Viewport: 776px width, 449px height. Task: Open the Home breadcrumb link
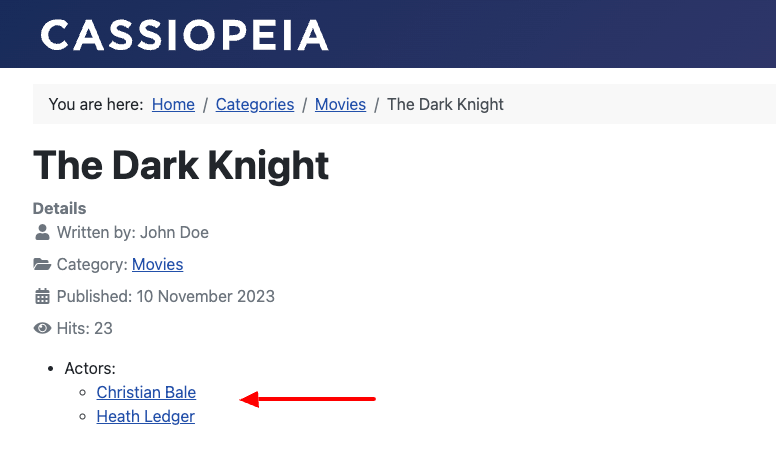(173, 104)
